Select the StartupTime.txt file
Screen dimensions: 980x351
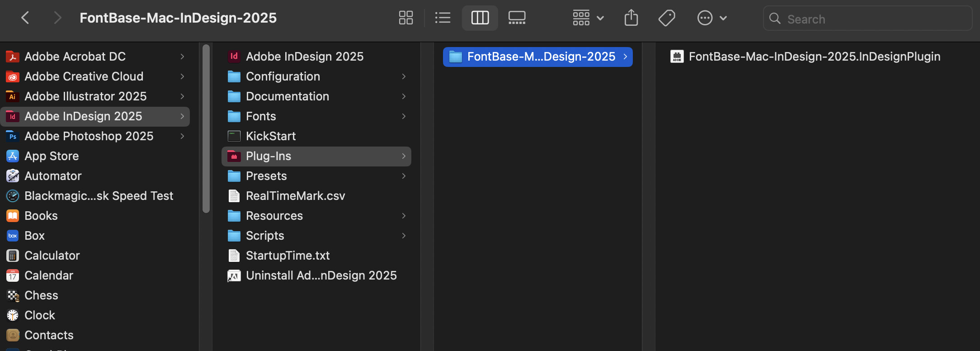(316, 256)
